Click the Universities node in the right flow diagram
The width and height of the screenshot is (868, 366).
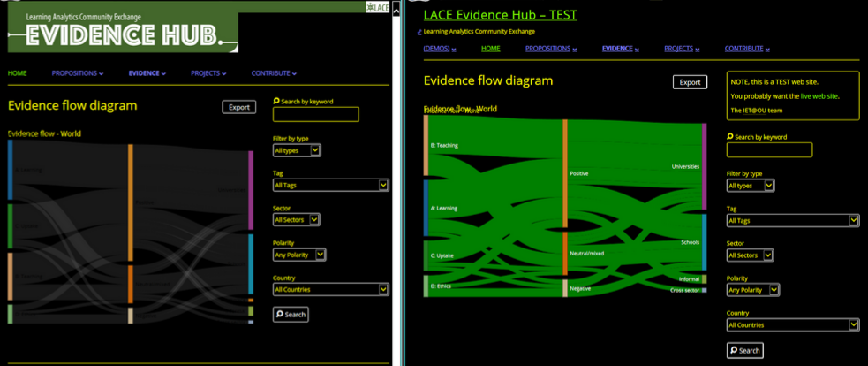(x=704, y=166)
